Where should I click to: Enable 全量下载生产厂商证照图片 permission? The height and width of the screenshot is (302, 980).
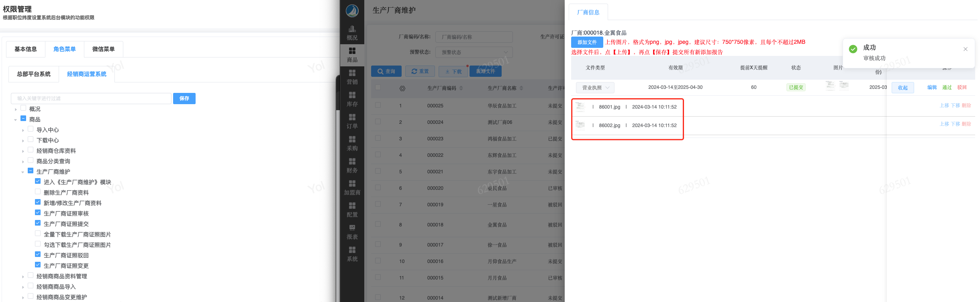click(x=38, y=234)
